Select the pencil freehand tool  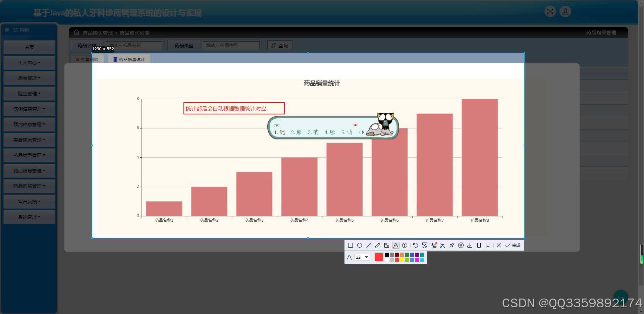pyautogui.click(x=378, y=245)
